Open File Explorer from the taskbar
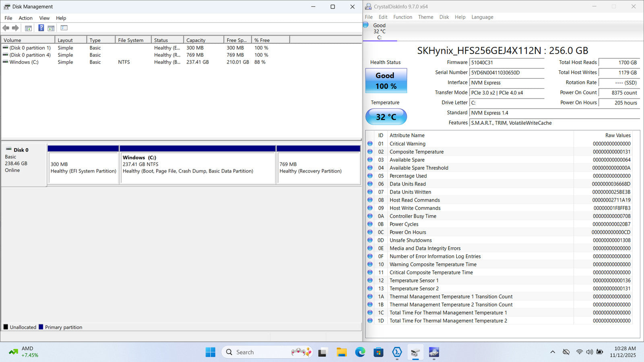The height and width of the screenshot is (362, 644). (x=341, y=352)
